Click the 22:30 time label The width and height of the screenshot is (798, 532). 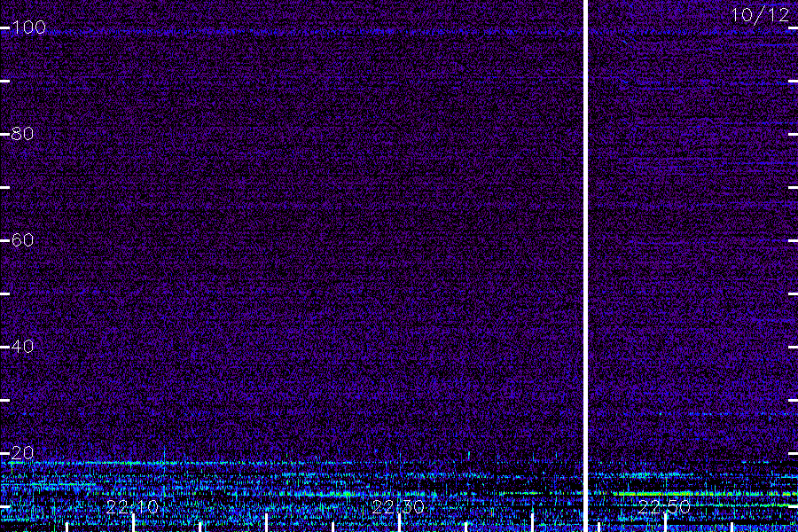[398, 507]
